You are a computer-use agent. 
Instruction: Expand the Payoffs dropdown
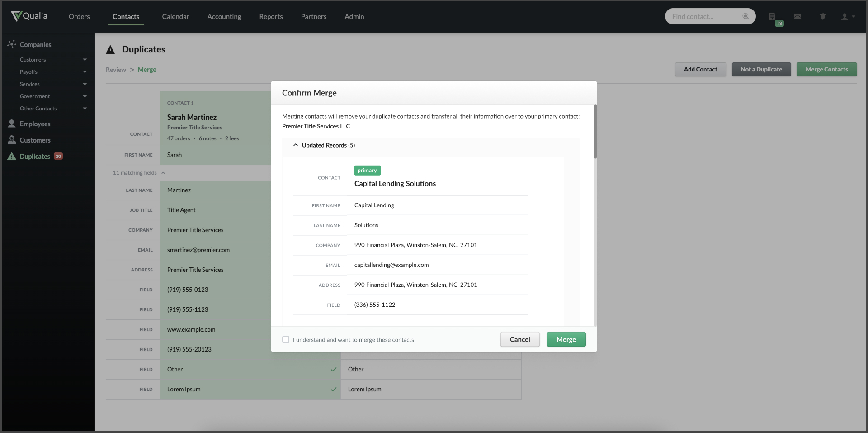(x=85, y=72)
